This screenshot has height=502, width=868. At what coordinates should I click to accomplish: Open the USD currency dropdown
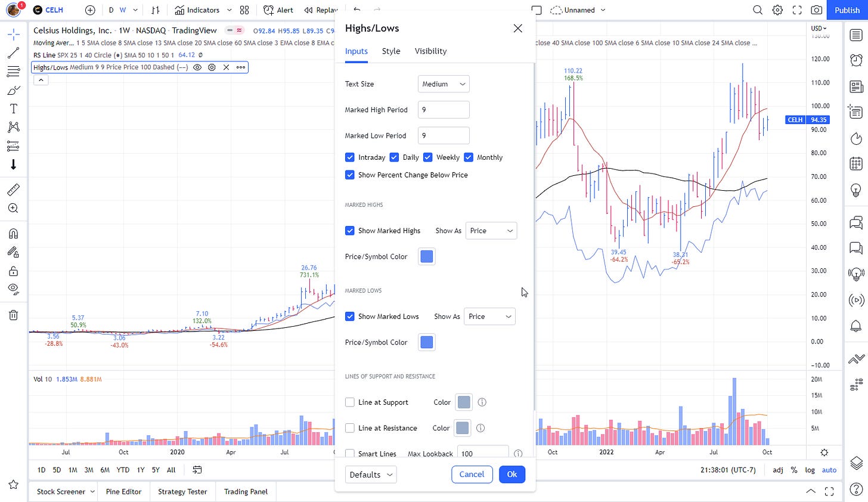click(x=819, y=28)
